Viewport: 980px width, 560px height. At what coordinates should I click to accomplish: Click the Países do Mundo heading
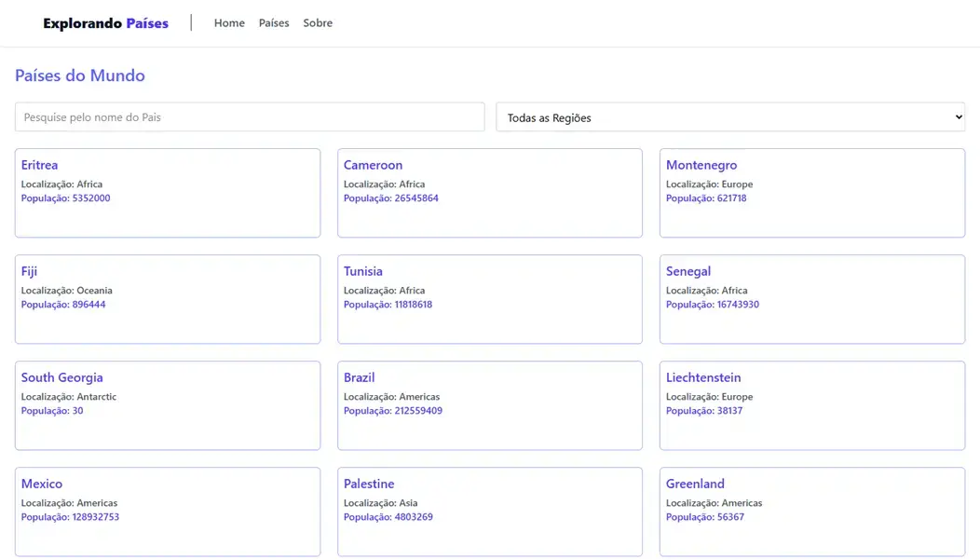point(80,75)
